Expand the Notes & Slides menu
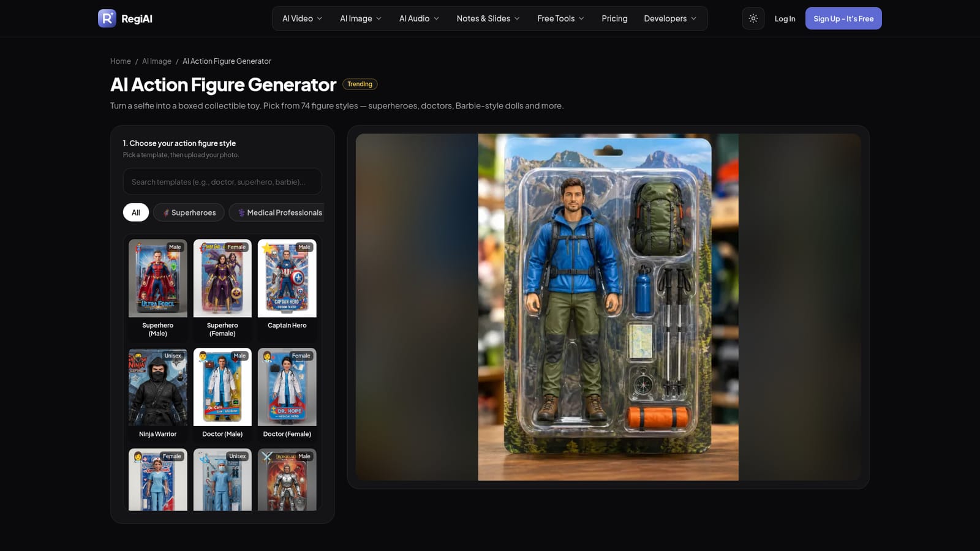The width and height of the screenshot is (980, 551). tap(488, 18)
